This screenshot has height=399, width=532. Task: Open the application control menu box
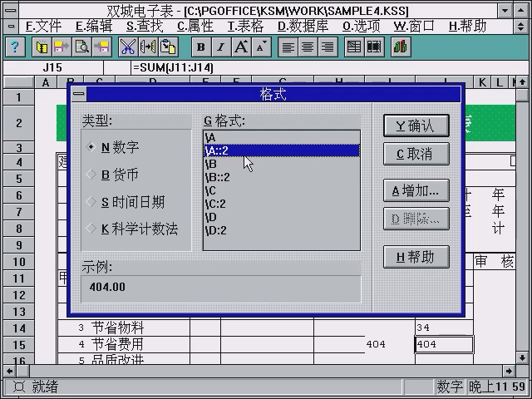pos(11,11)
